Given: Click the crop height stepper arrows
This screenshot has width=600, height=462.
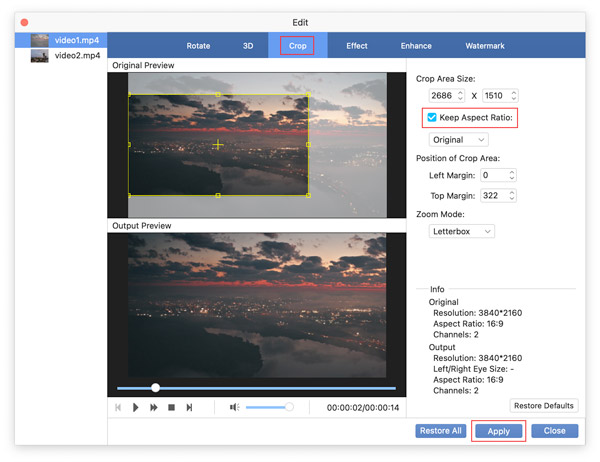Looking at the screenshot, I should click(x=514, y=96).
